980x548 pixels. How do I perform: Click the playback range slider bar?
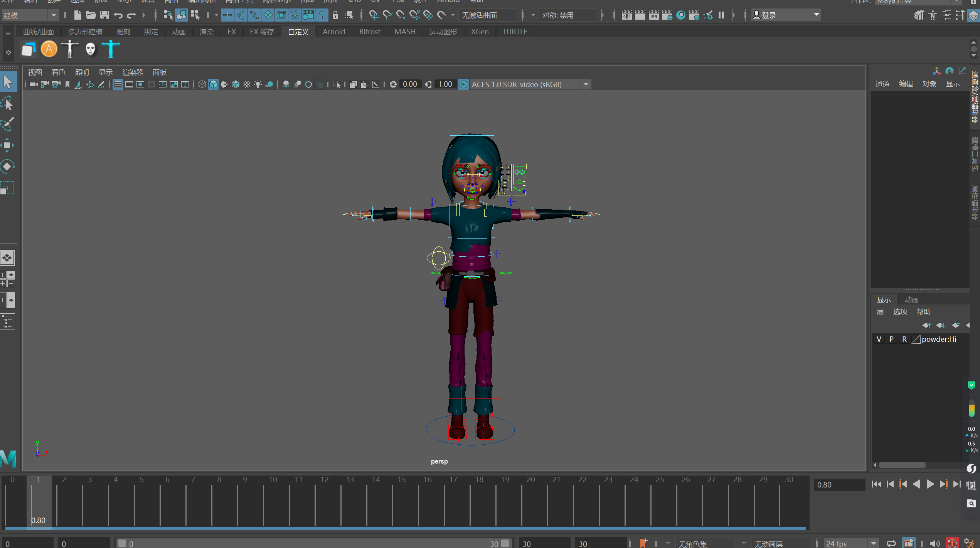[314, 543]
